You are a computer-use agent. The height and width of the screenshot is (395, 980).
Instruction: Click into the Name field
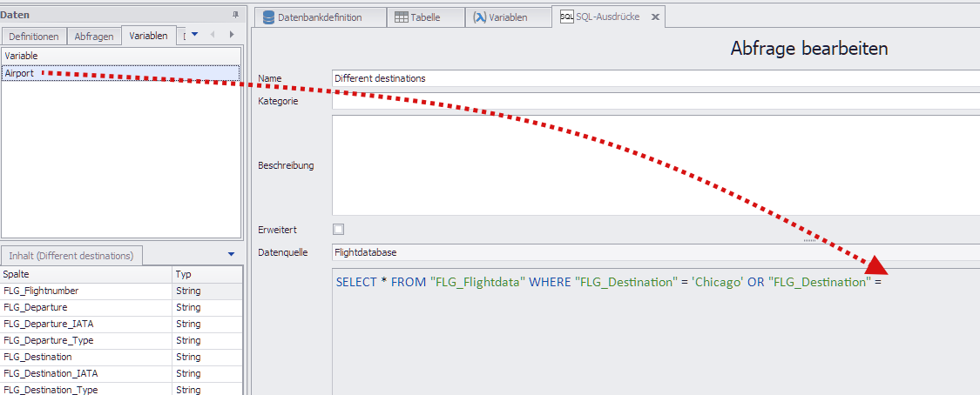(653, 78)
